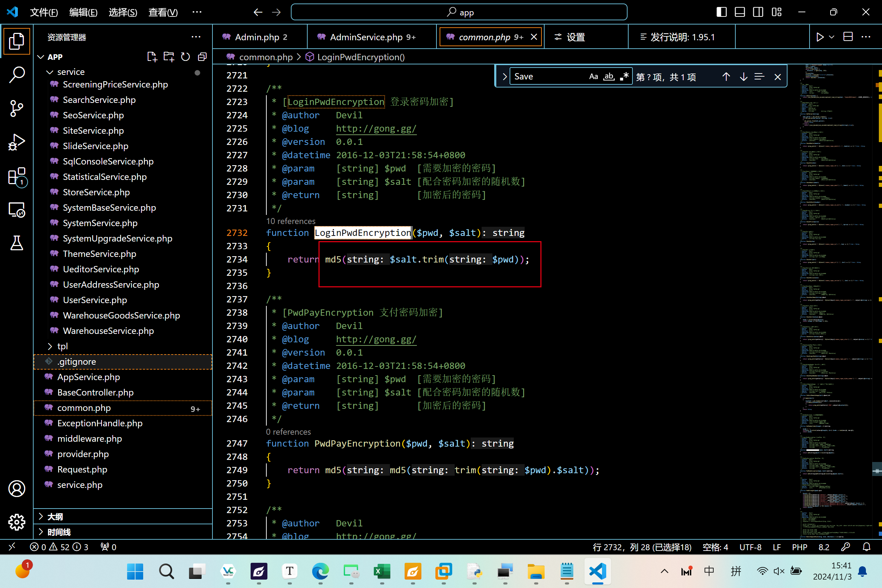Show 10 references for LoginPwdEncryption
The width and height of the screenshot is (882, 588).
[x=290, y=221]
